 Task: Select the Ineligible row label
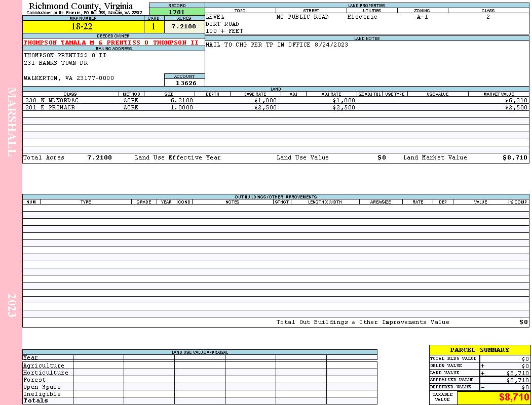point(42,394)
